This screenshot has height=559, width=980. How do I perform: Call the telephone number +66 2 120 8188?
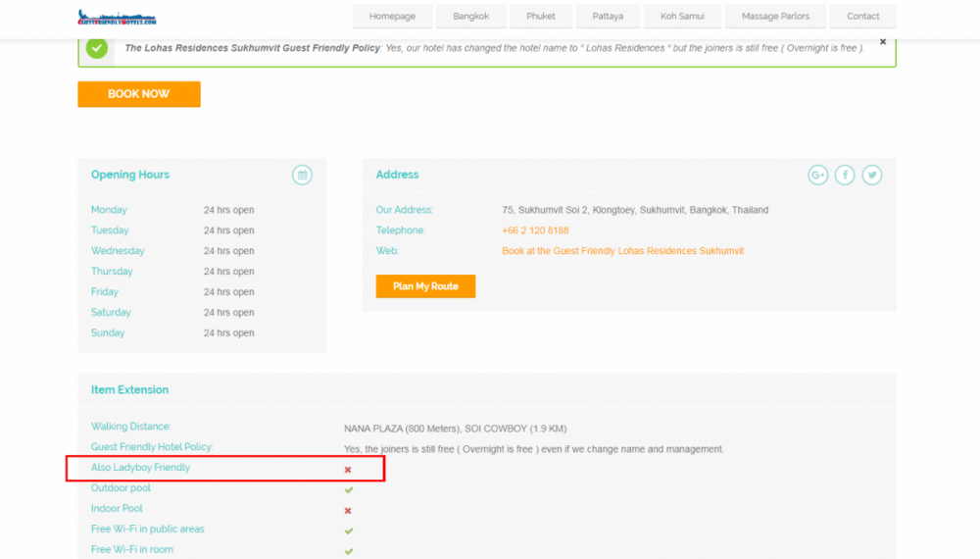click(535, 230)
